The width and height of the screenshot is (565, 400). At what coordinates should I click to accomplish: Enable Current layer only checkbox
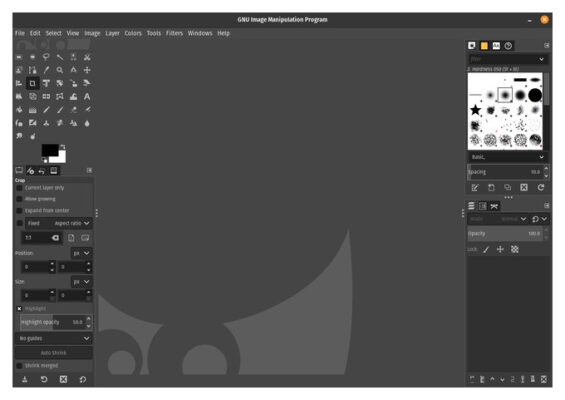(x=19, y=188)
